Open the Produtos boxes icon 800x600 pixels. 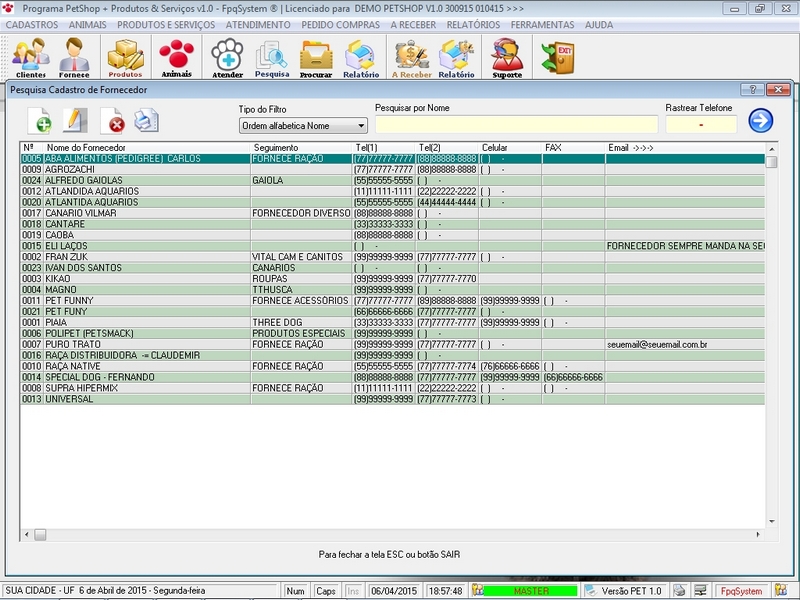[125, 57]
